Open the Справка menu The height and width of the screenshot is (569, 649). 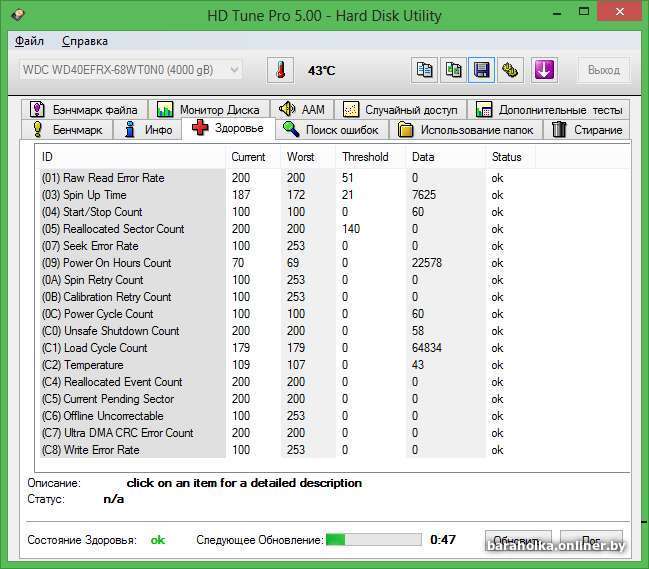point(85,41)
